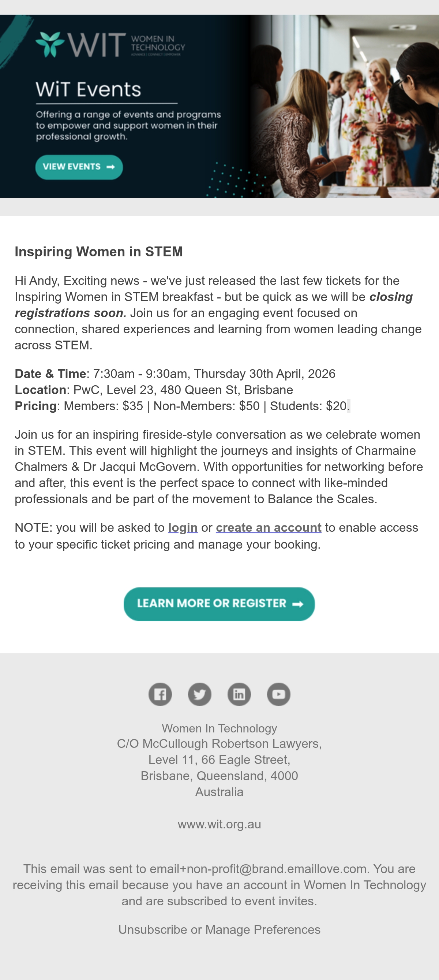Follow the login link

[183, 528]
